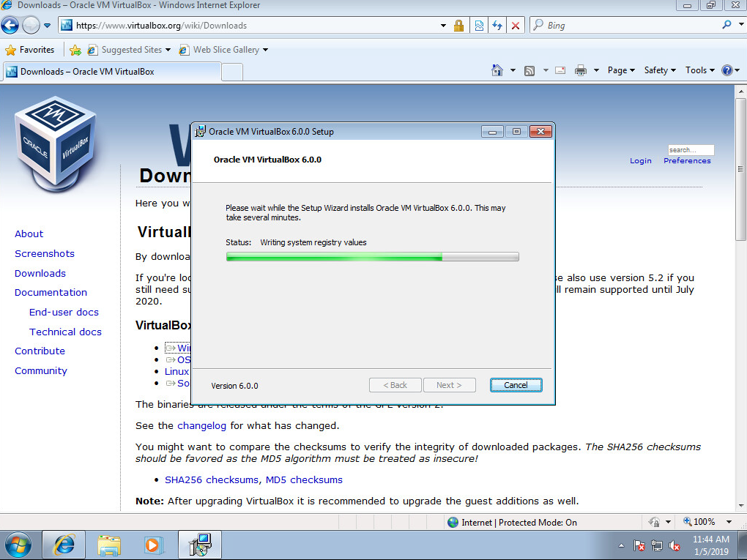
Task: Go to Home page via house icon
Action: (x=497, y=70)
